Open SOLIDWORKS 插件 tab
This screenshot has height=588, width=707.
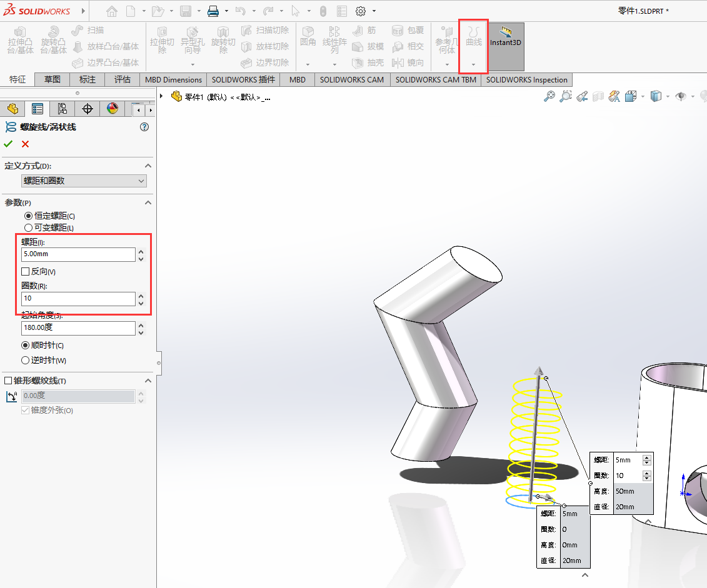point(244,80)
